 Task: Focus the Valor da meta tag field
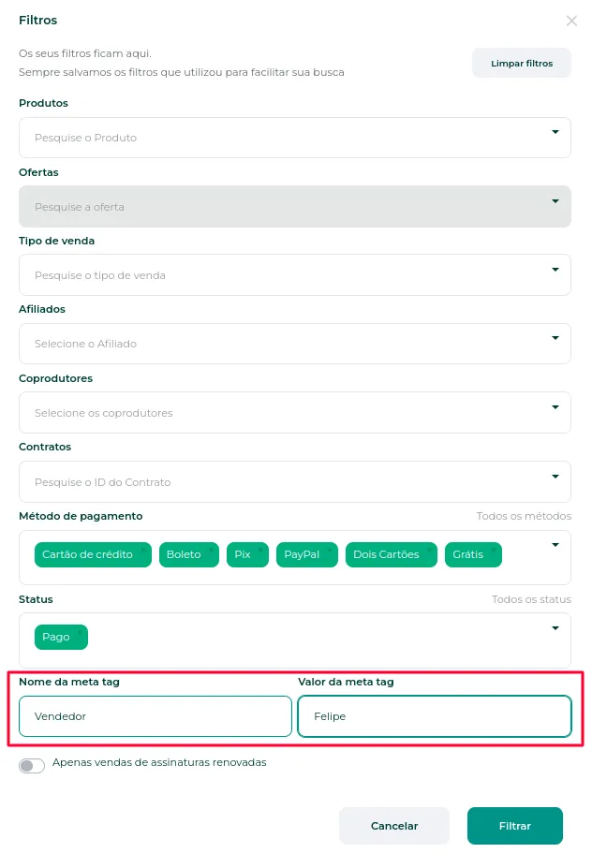(435, 716)
